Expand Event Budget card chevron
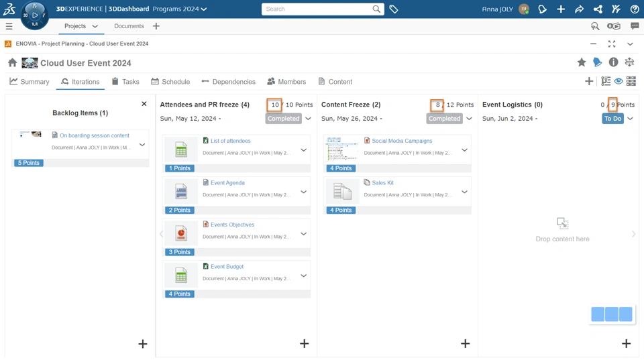Screen dimensions: 644x362 click(x=303, y=276)
